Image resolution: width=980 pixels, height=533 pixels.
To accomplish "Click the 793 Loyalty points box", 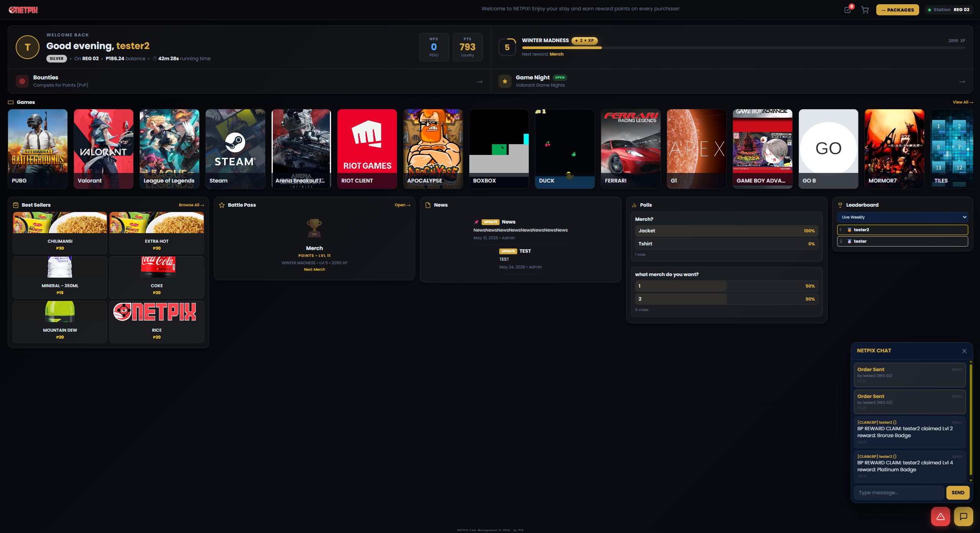I will [467, 47].
